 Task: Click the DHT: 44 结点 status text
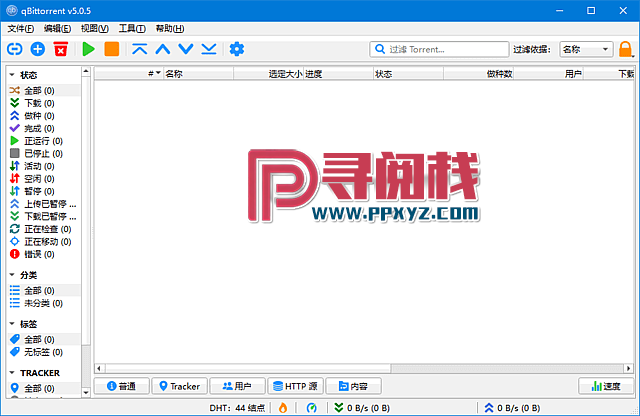(237, 408)
